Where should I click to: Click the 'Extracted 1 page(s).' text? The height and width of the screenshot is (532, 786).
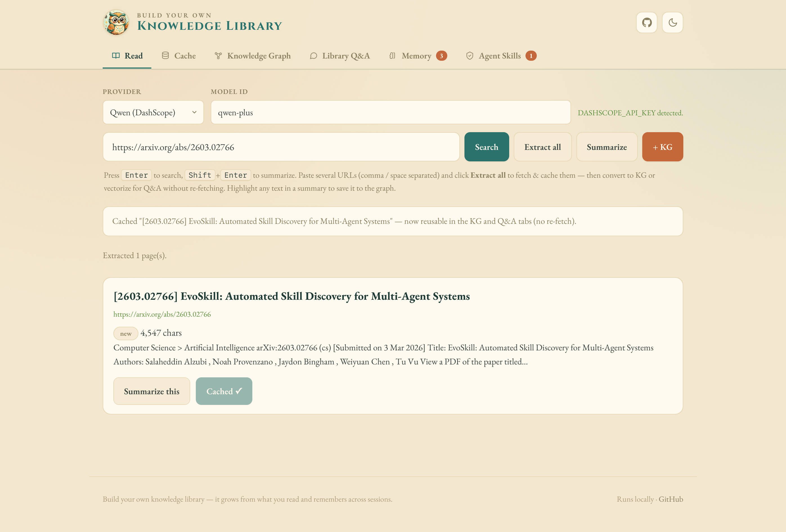[x=134, y=256]
